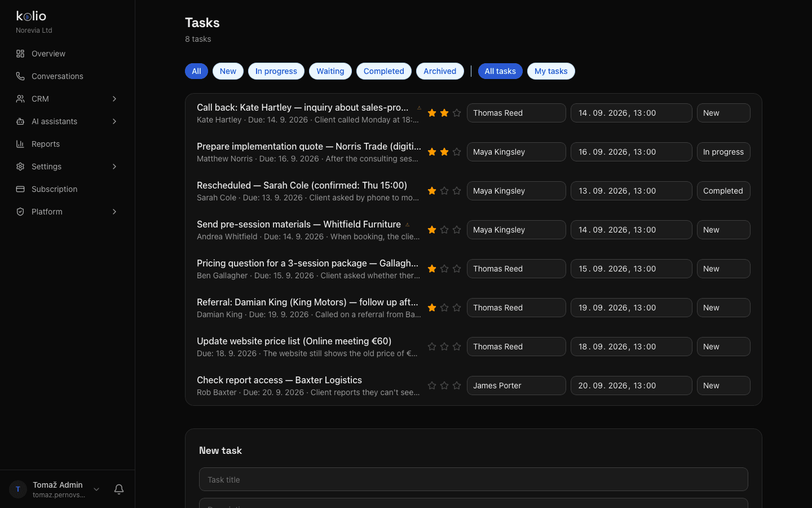Viewport: 812px width, 508px height.
Task: Set second star on Damian King referral task
Action: (x=444, y=308)
